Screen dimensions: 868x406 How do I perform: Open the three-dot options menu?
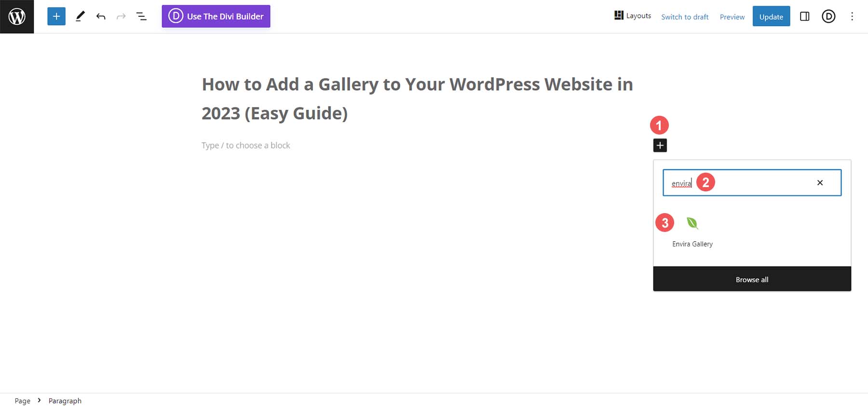point(852,16)
